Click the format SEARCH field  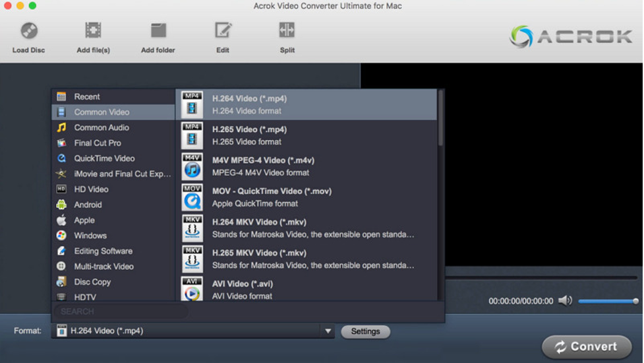coord(119,311)
